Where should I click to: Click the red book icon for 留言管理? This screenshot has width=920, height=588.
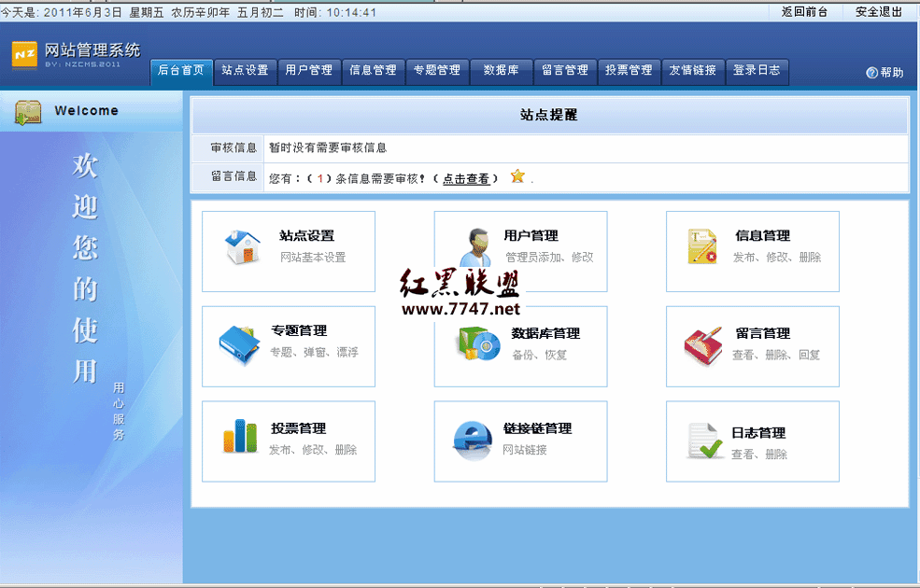pyautogui.click(x=703, y=346)
